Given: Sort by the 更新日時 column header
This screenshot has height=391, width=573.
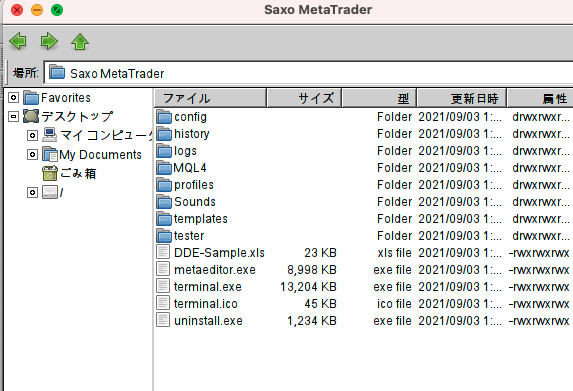Looking at the screenshot, I should (x=462, y=98).
